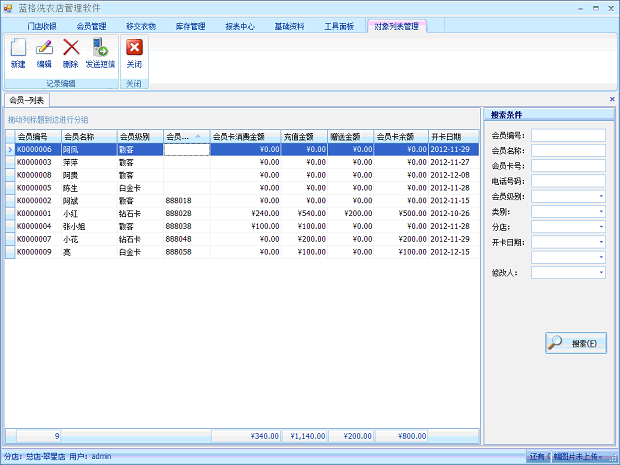This screenshot has height=465, width=620.
Task: Sort by 会员卡余额 column header
Action: coord(401,137)
